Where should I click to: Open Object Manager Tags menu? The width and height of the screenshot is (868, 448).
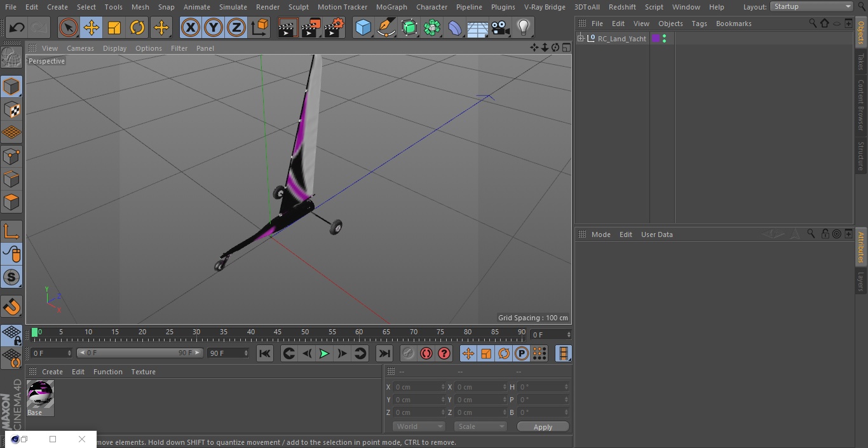(699, 24)
